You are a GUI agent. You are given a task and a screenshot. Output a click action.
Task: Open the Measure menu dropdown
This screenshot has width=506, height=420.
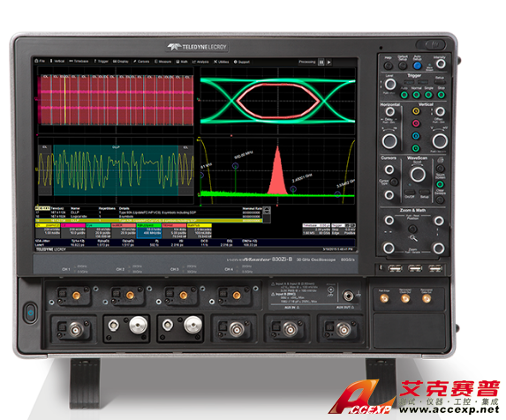[x=163, y=61]
